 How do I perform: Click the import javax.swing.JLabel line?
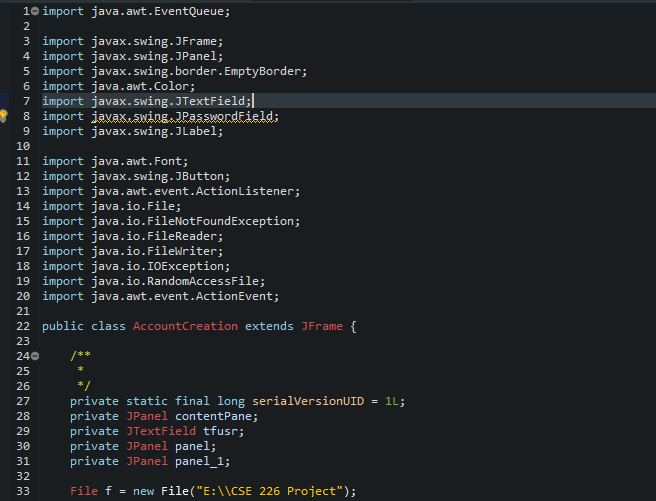pos(133,131)
